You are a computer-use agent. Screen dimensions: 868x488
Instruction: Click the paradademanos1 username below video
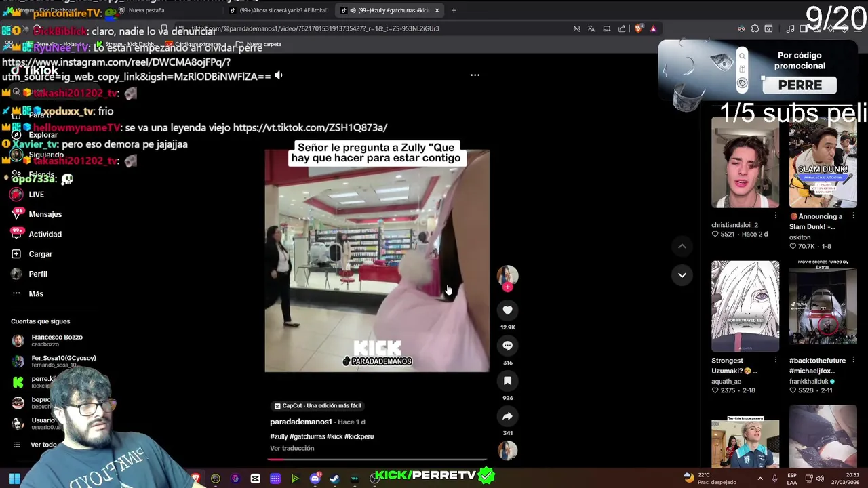(x=301, y=422)
